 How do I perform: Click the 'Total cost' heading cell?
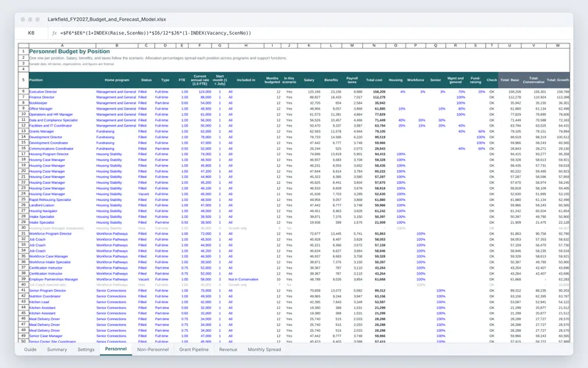point(374,80)
